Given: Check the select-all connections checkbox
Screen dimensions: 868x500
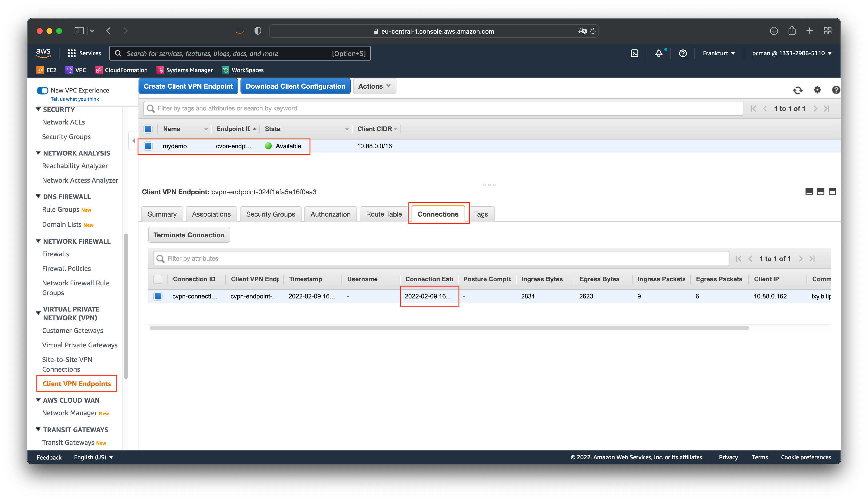Looking at the screenshot, I should click(x=157, y=279).
